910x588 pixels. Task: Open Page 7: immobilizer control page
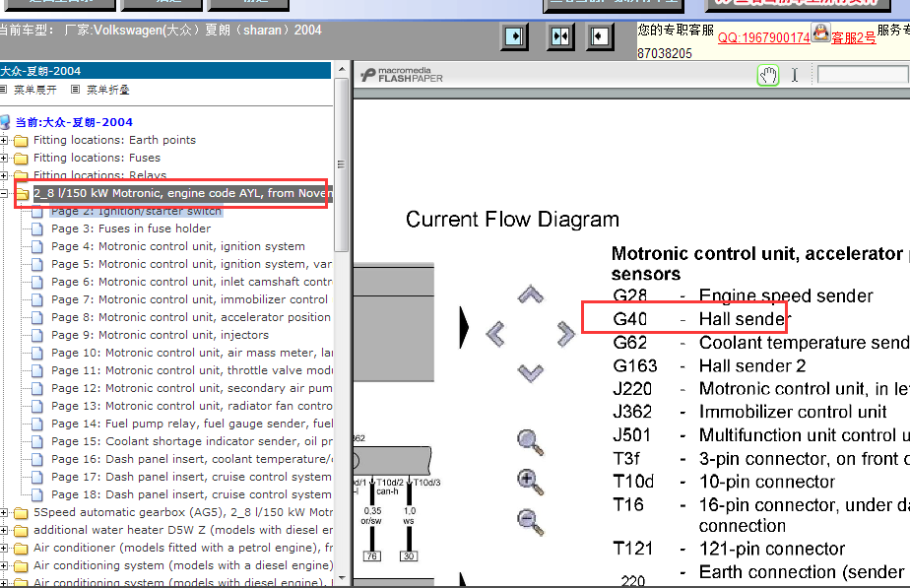click(189, 299)
